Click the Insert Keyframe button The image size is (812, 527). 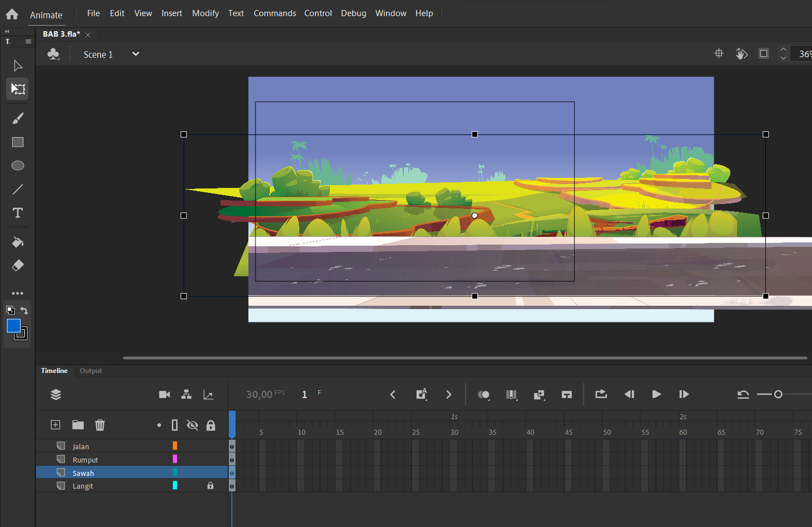pyautogui.click(x=422, y=394)
